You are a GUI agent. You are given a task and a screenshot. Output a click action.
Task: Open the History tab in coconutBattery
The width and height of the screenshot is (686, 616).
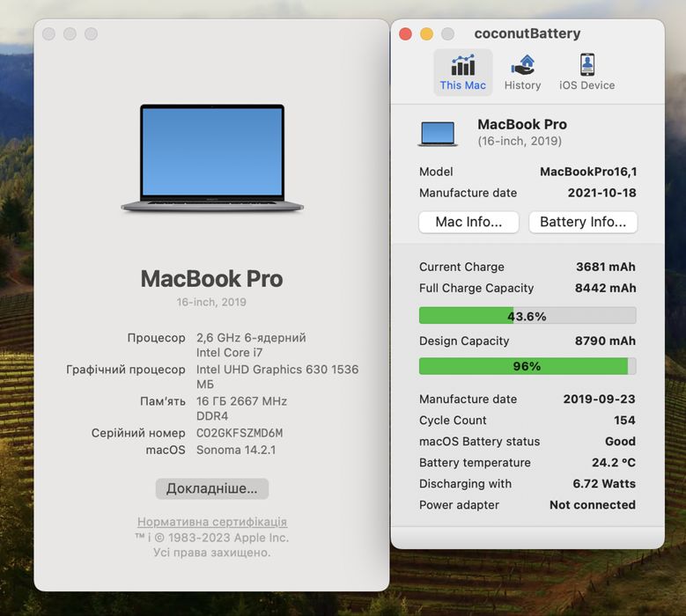pyautogui.click(x=522, y=72)
